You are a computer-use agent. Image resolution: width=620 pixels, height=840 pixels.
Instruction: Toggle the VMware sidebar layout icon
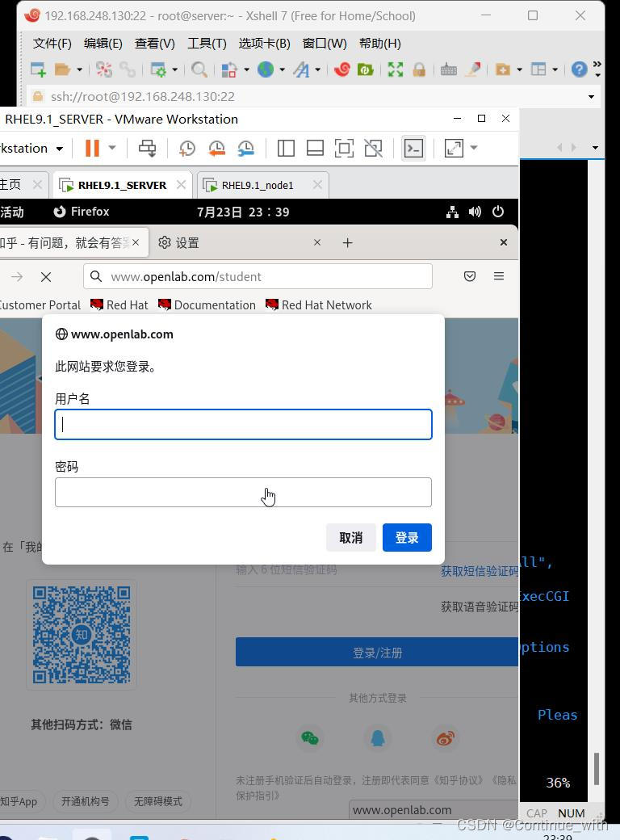pos(286,149)
